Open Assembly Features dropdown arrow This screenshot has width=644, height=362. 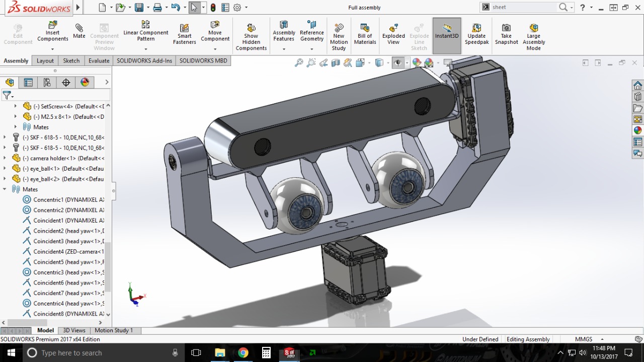click(284, 49)
